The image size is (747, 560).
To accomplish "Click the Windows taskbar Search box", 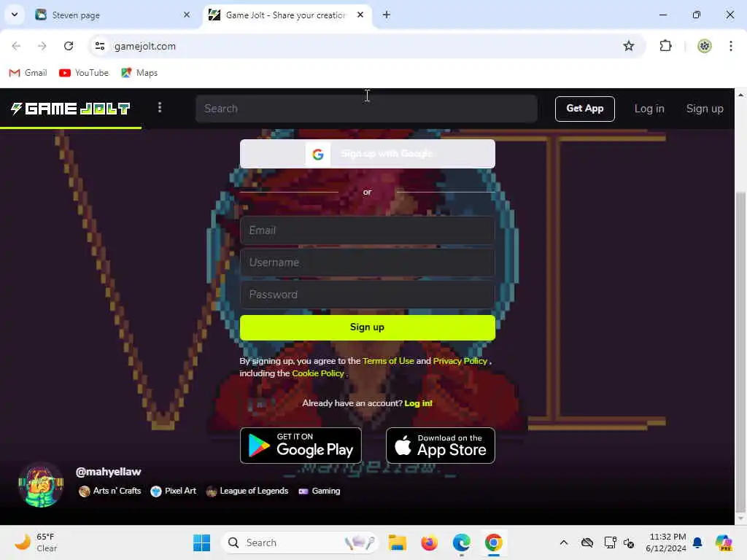I will click(300, 542).
